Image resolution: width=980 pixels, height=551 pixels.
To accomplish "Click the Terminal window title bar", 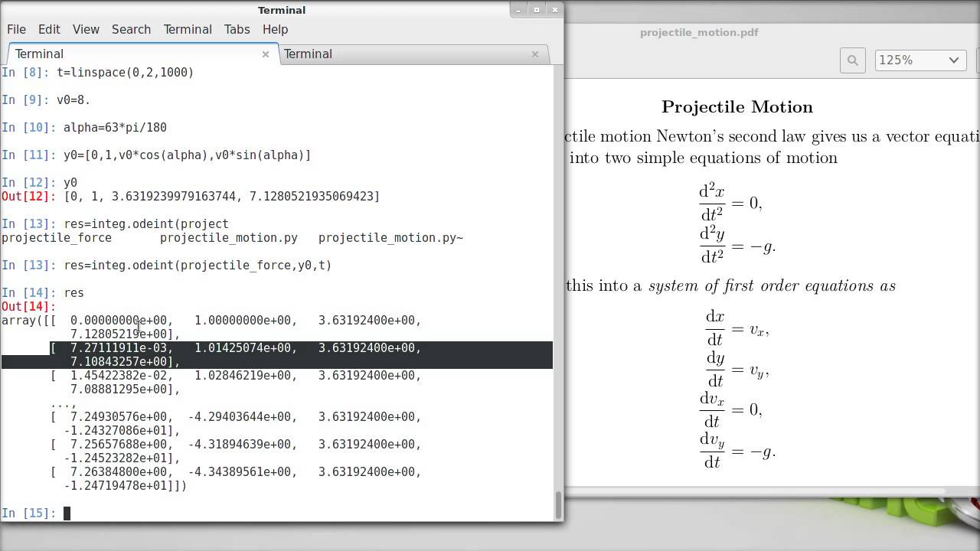I will [x=282, y=10].
